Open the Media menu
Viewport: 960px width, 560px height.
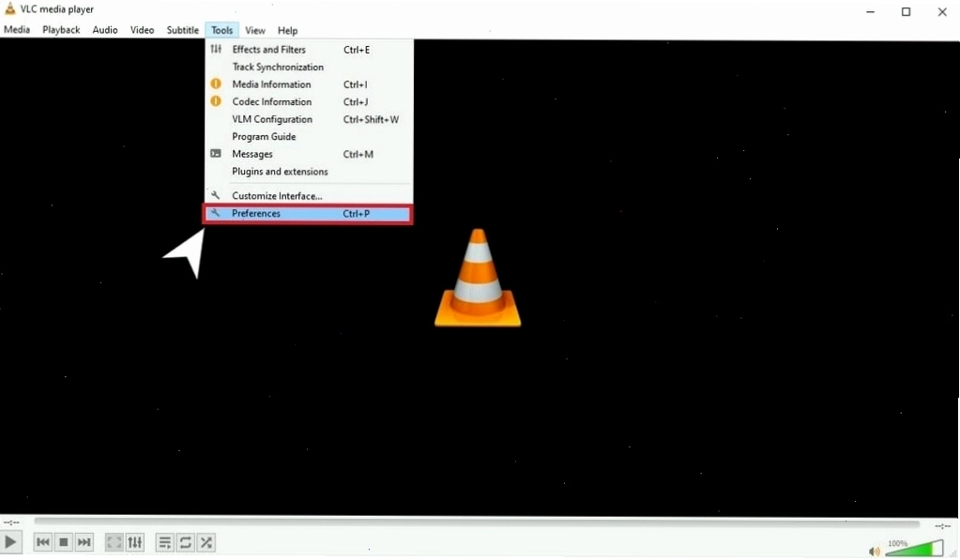(17, 29)
